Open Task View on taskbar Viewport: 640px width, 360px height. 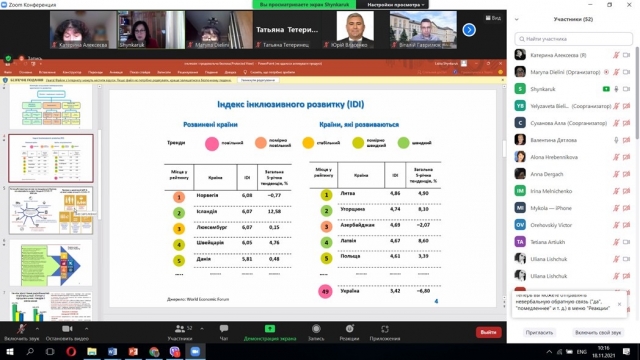[50, 351]
